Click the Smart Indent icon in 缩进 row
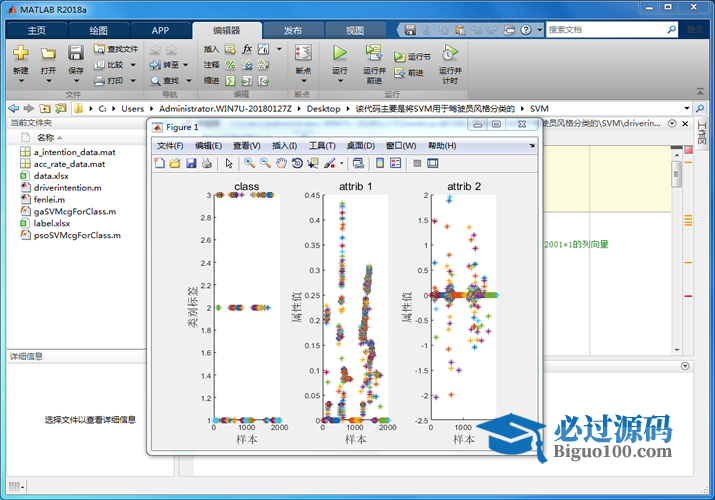The width and height of the screenshot is (715, 500). point(230,81)
